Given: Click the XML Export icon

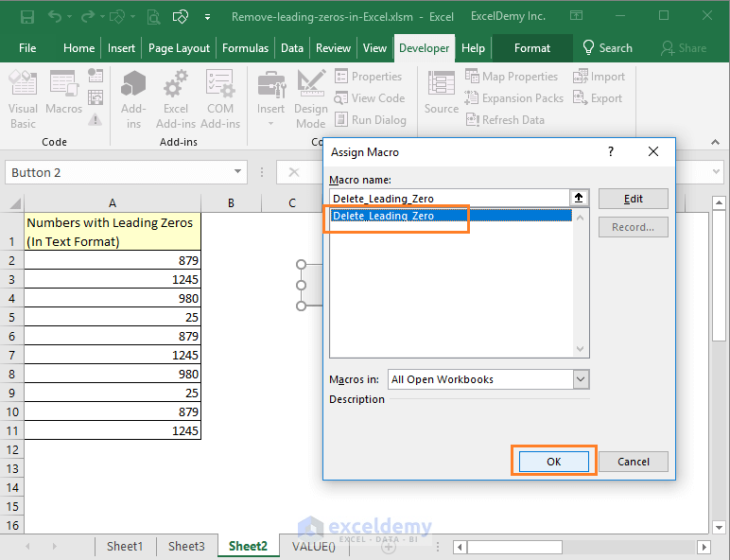Looking at the screenshot, I should point(580,98).
